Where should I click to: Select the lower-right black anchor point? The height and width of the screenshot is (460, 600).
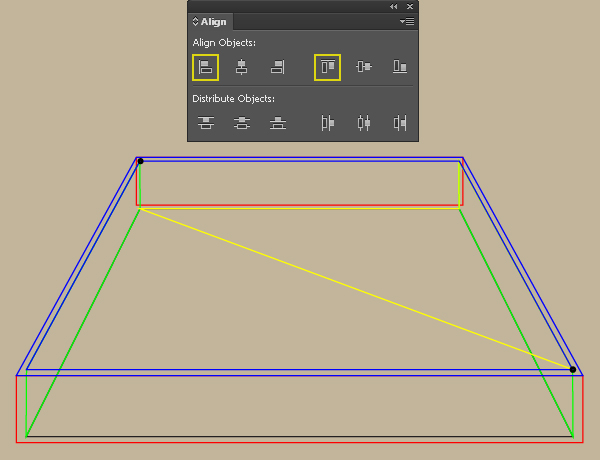(x=572, y=369)
